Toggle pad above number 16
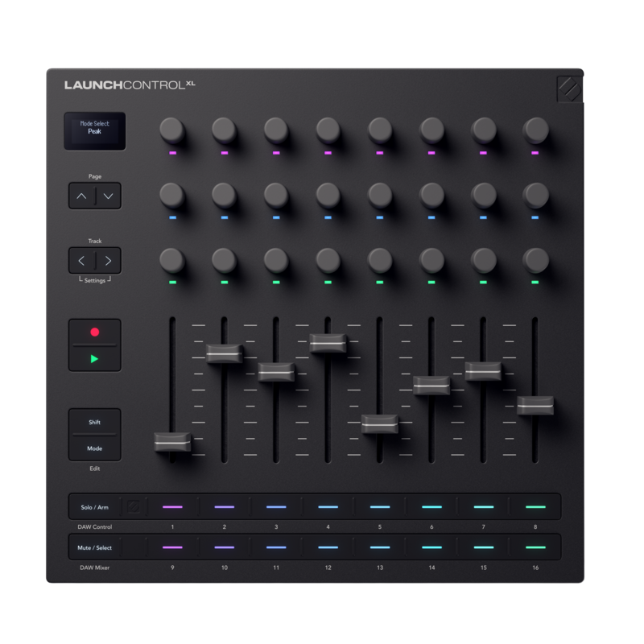 click(535, 547)
